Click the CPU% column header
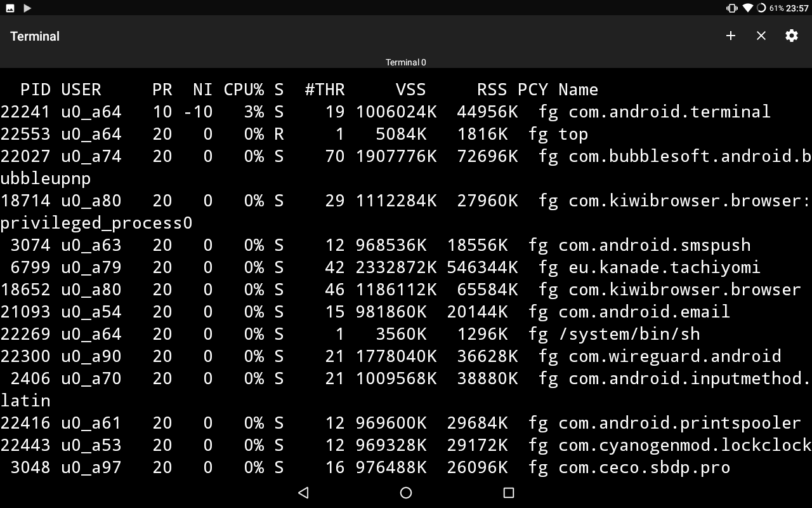This screenshot has height=508, width=812. coord(244,90)
